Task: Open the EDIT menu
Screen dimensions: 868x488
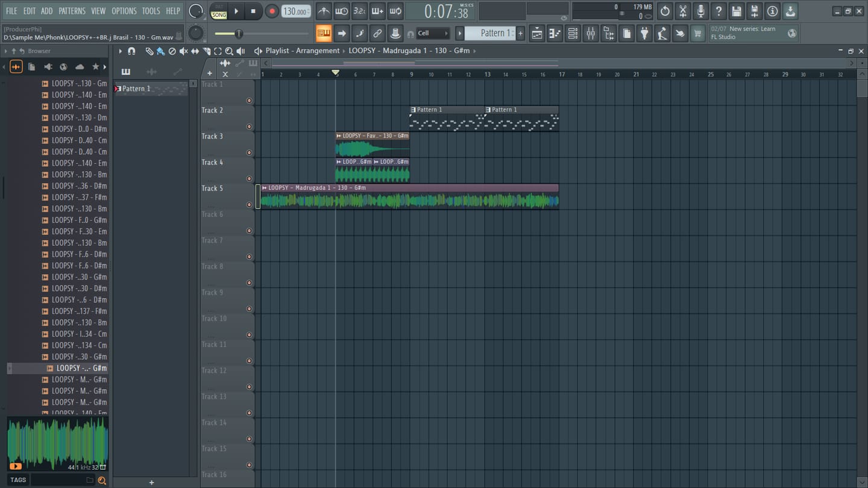Action: coord(30,11)
